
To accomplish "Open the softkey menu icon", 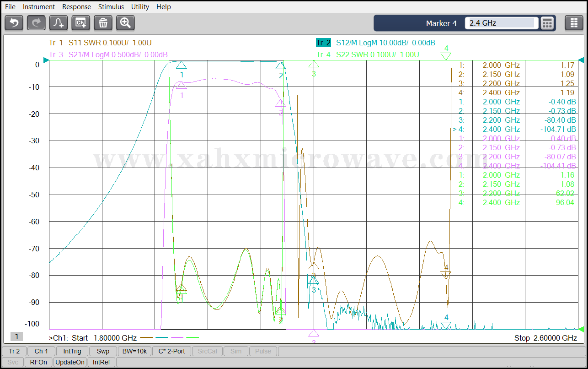I will [574, 23].
